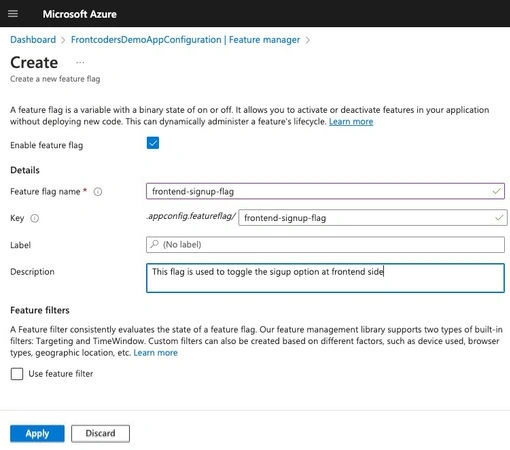Click the Discard button
Image resolution: width=510 pixels, height=450 pixels.
(x=100, y=433)
